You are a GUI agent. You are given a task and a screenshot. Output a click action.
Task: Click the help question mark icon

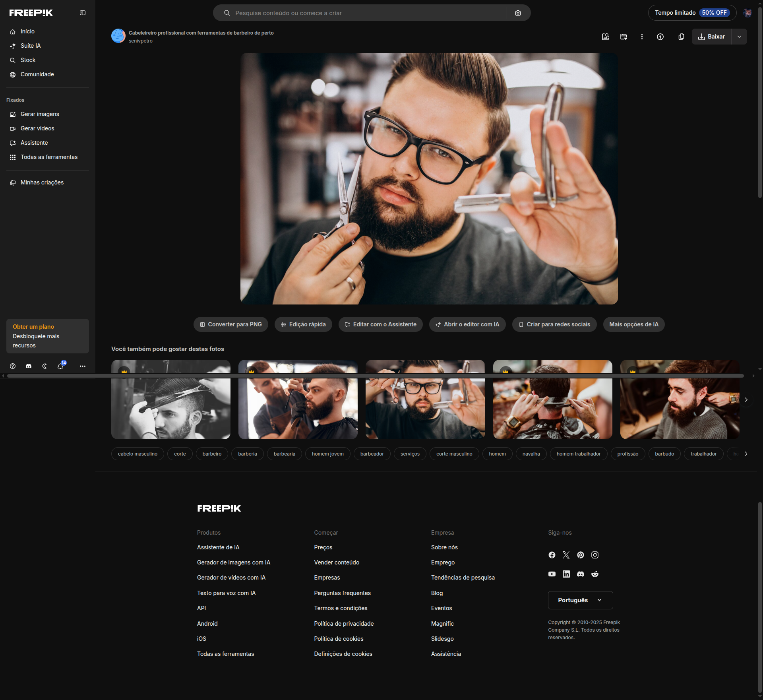pyautogui.click(x=13, y=366)
